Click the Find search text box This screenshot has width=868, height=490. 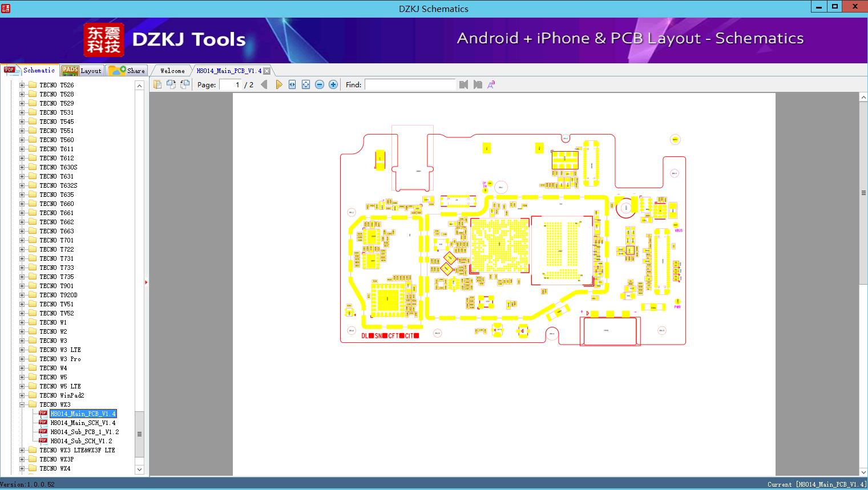pos(410,84)
